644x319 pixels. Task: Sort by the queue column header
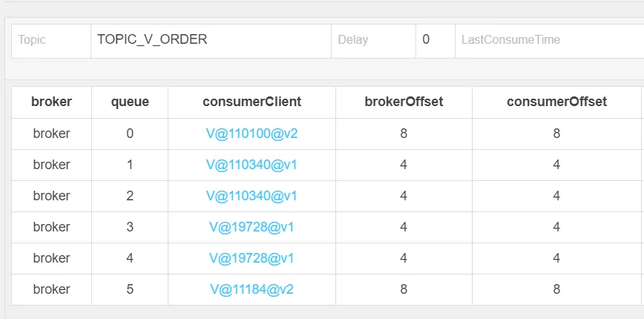tap(130, 102)
